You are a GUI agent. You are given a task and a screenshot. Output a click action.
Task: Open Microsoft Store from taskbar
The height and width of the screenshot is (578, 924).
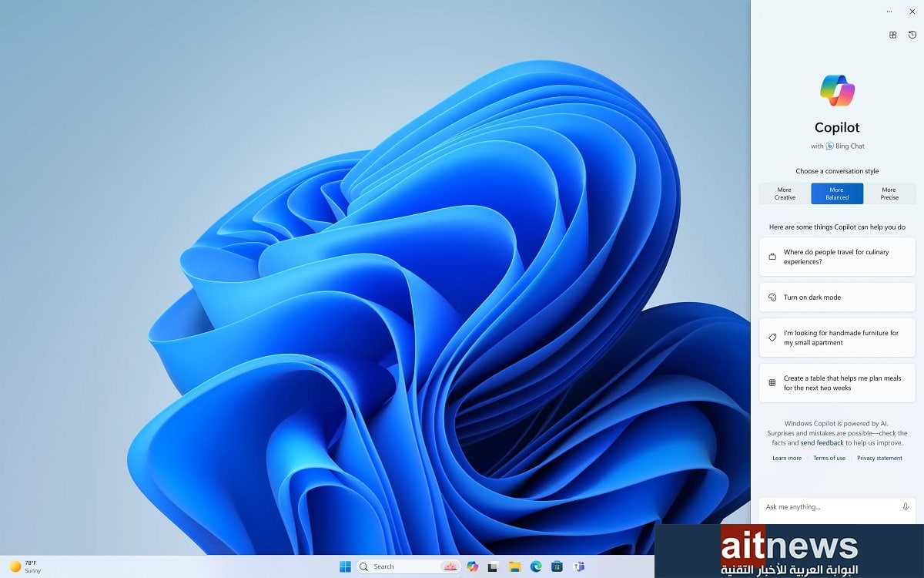click(x=556, y=566)
